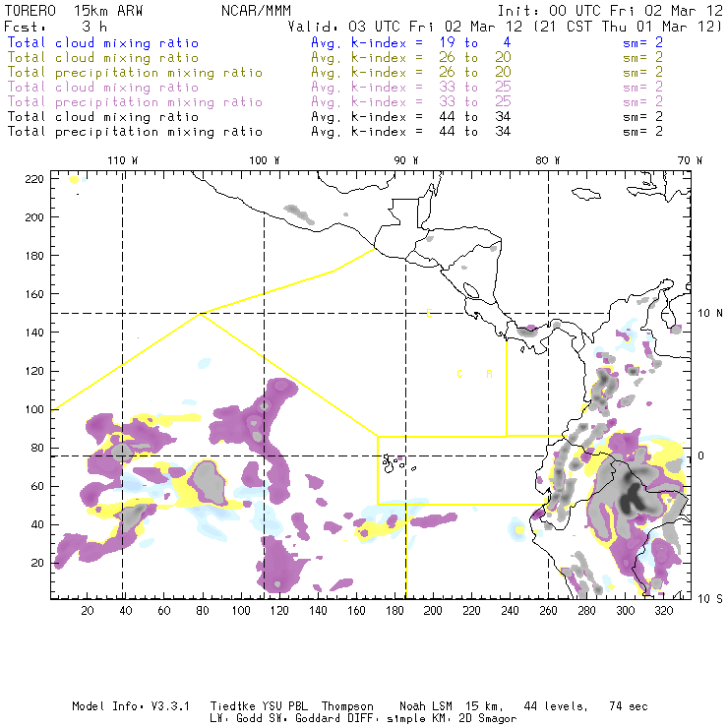
Task: Click the "Model Info: V3.3.1" text
Action: point(131,706)
